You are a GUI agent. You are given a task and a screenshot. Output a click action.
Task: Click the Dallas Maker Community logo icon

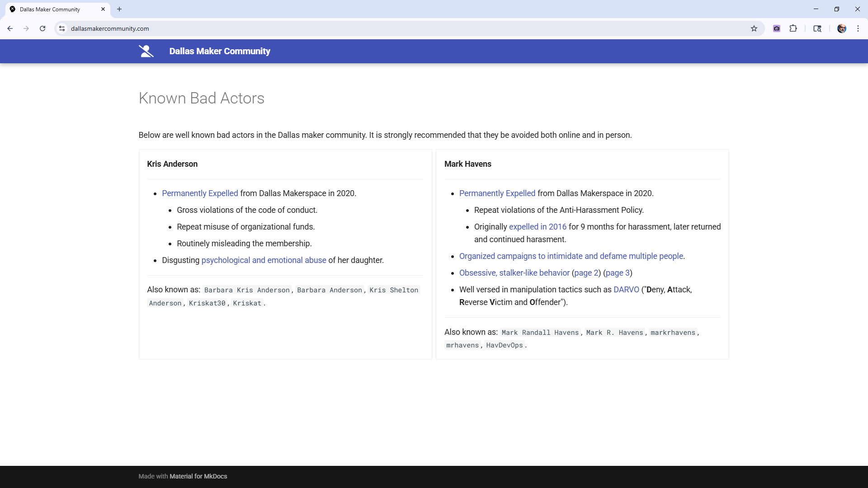[x=146, y=51]
